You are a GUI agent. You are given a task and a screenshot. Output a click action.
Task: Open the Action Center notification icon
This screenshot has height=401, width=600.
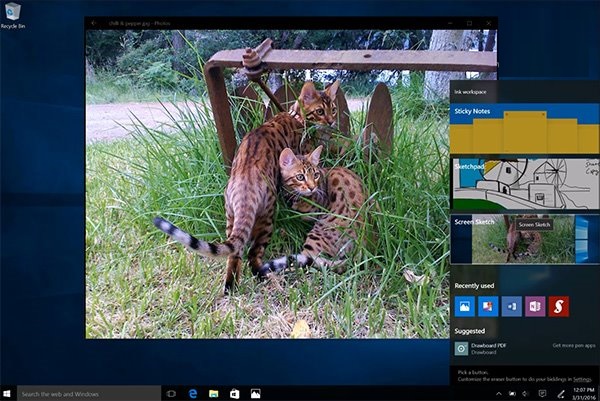(x=542, y=393)
